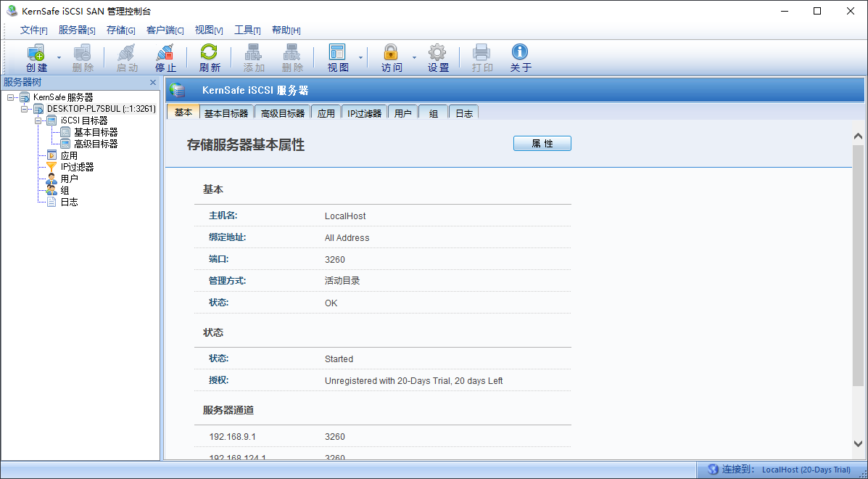This screenshot has height=479, width=868.
Task: Collapse the DESKTOP-PL7SBUL tree node
Action: point(24,109)
